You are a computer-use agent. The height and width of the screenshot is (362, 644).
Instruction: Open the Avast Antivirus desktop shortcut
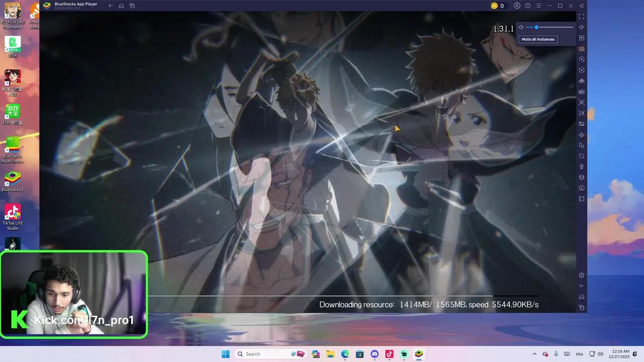tap(34, 16)
